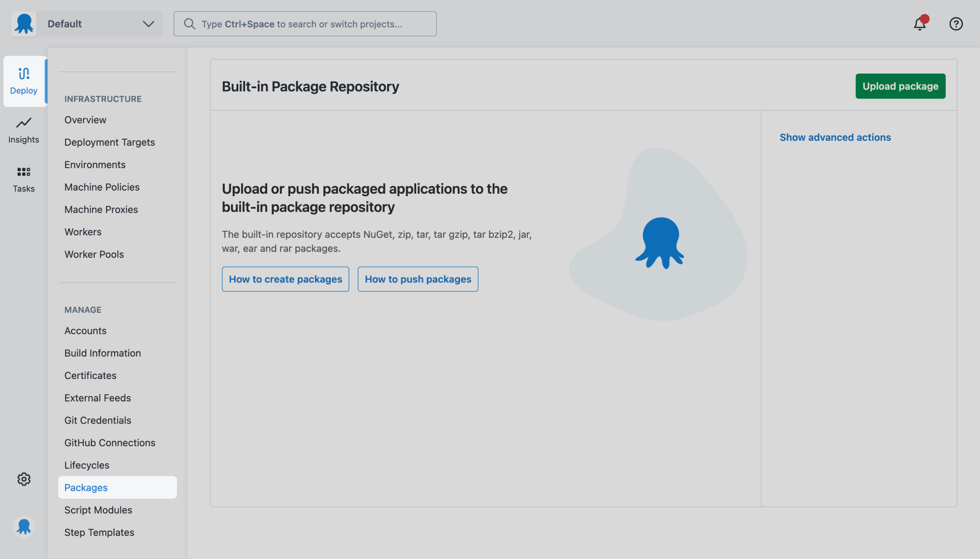Image resolution: width=980 pixels, height=559 pixels.
Task: Open Workers page
Action: pyautogui.click(x=83, y=232)
